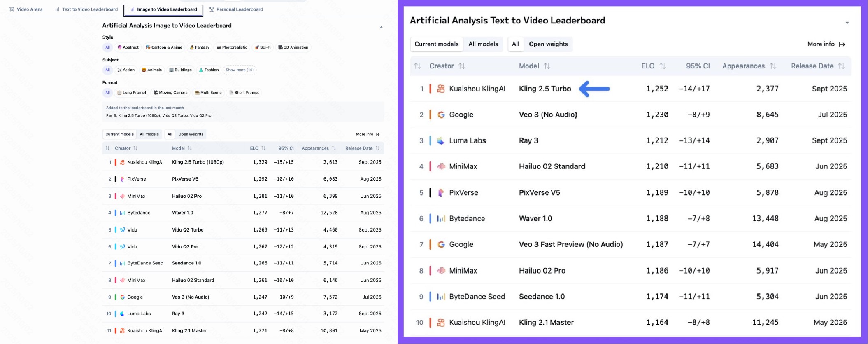Click Vidu logo in Vidu Q2 Turbo row

point(122,230)
